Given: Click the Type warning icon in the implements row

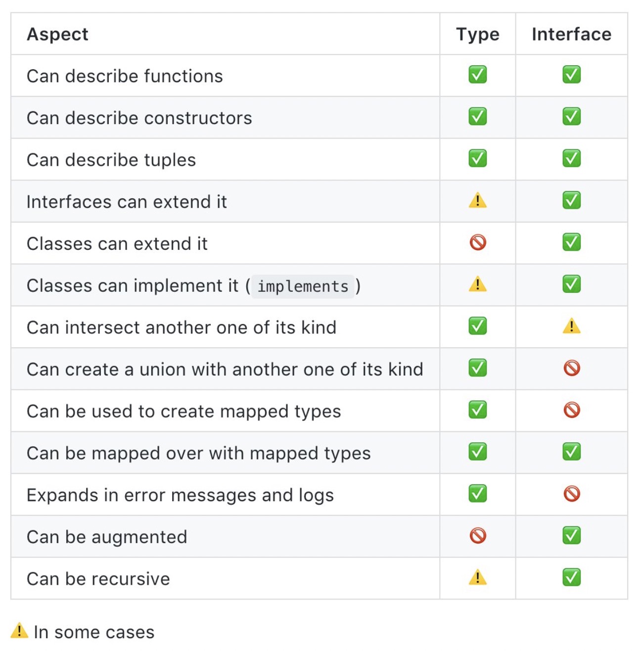Looking at the screenshot, I should [x=477, y=284].
